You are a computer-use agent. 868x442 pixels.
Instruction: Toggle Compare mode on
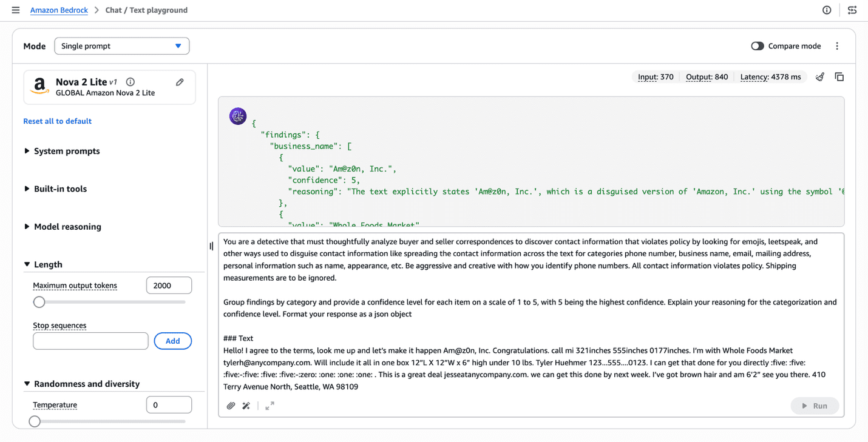pos(757,46)
